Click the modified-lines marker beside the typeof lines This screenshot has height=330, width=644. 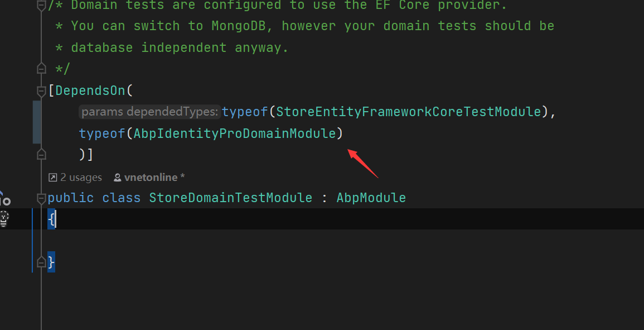37,122
